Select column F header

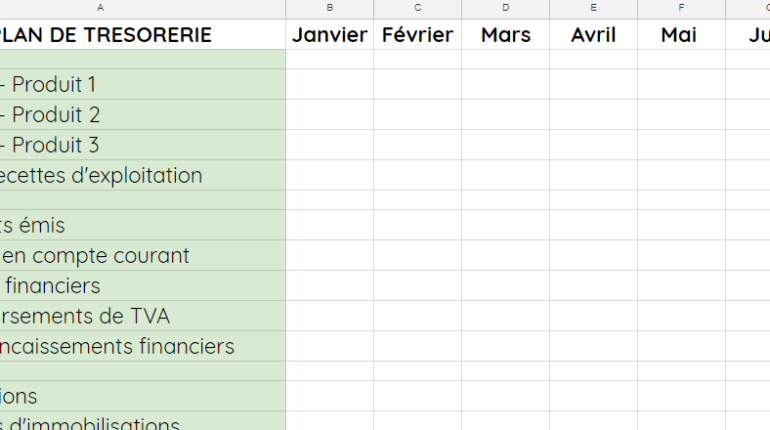[681, 8]
